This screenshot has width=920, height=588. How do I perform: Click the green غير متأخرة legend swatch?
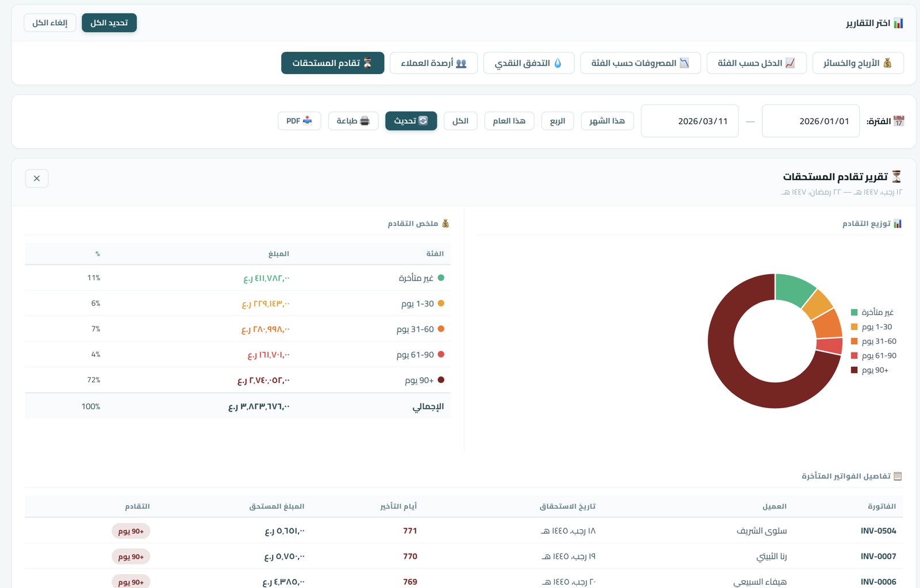click(x=854, y=312)
